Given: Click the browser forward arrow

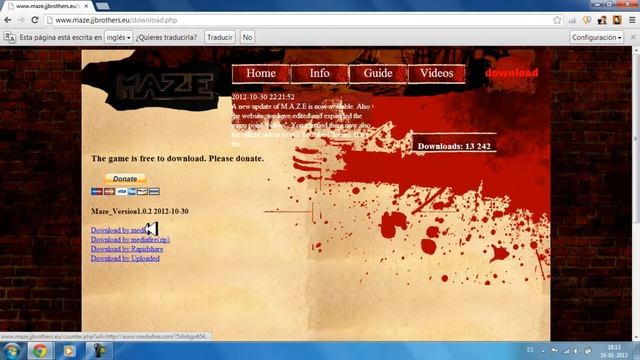Looking at the screenshot, I should coord(21,20).
